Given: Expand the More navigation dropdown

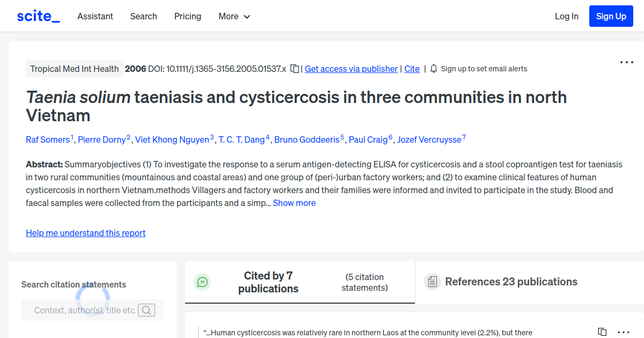Looking at the screenshot, I should pos(234,16).
